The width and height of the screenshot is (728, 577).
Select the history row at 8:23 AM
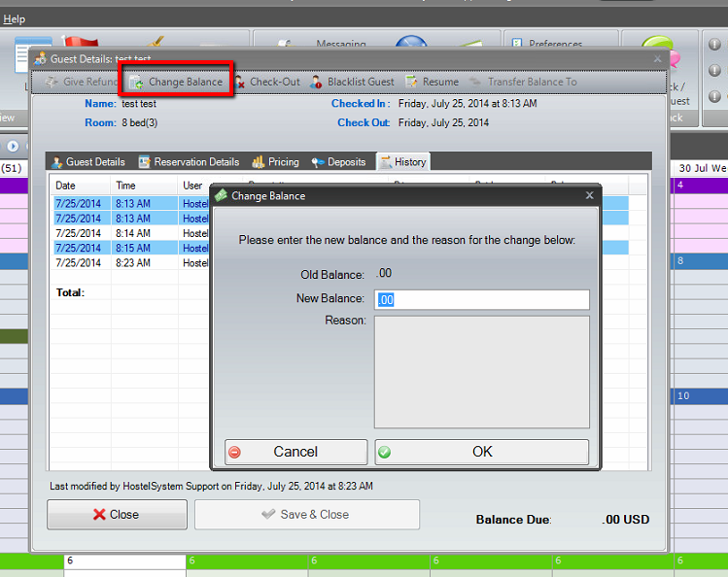click(x=131, y=263)
